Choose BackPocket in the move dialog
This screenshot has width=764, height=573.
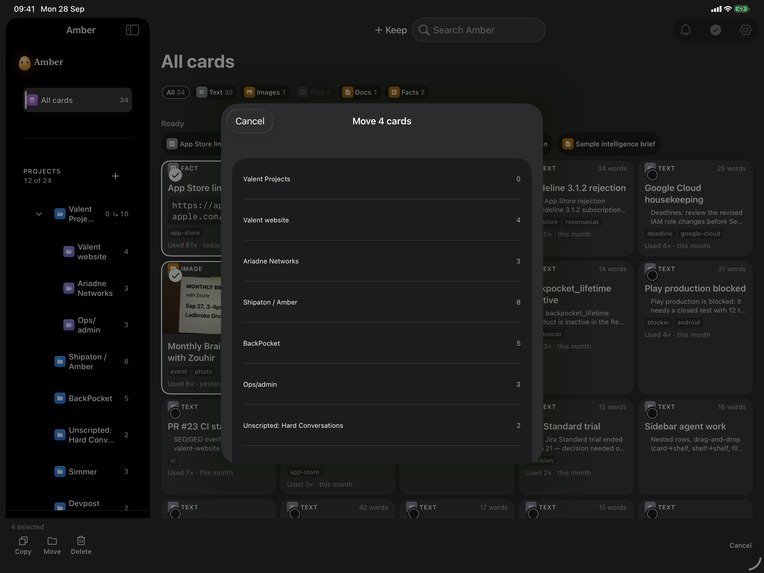(x=382, y=344)
